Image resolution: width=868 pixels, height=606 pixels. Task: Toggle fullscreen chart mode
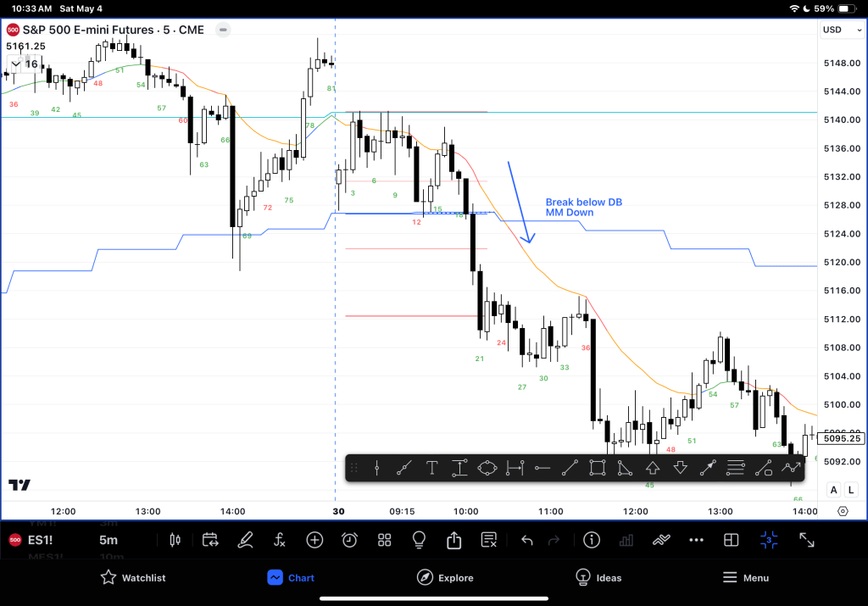806,540
